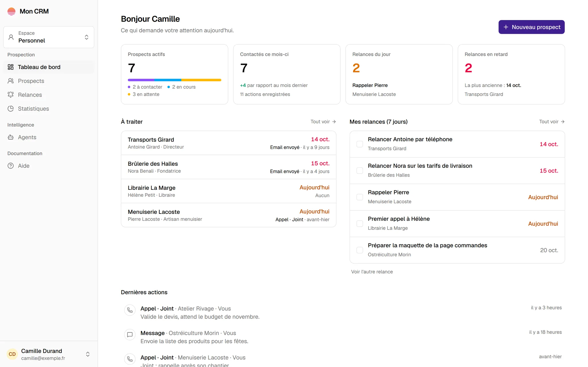Image resolution: width=588 pixels, height=367 pixels.
Task: Click the arrow next to Mes relances Tout voir
Action: [562, 122]
